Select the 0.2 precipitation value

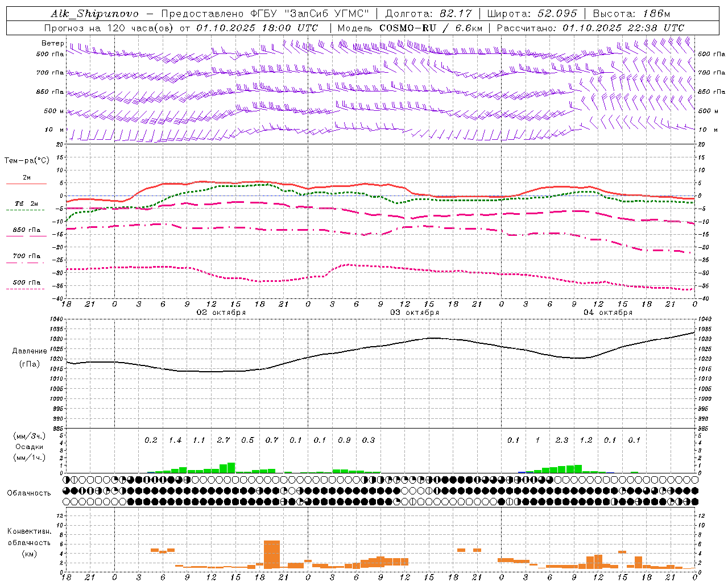[151, 440]
